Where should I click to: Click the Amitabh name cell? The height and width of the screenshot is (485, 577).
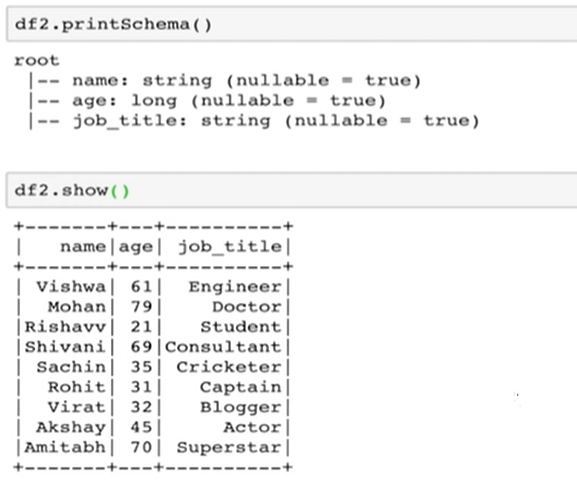pyautogui.click(x=65, y=447)
